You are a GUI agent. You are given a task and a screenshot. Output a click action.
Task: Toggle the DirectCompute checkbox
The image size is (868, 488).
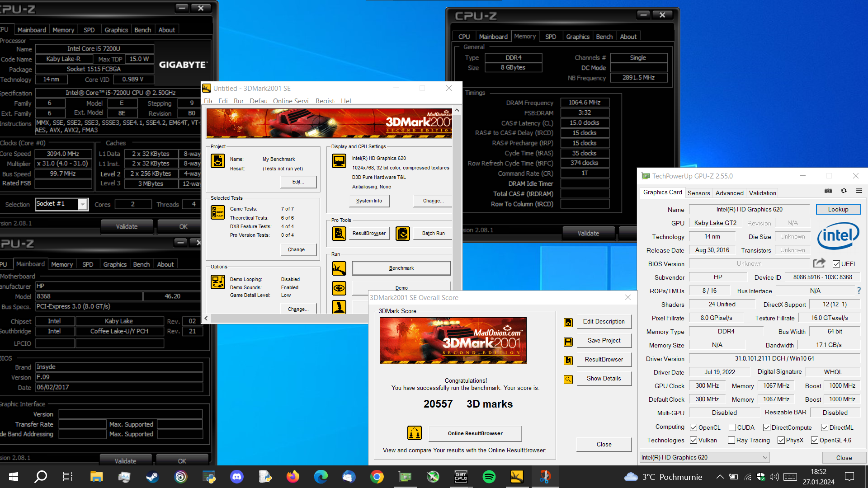[767, 427]
